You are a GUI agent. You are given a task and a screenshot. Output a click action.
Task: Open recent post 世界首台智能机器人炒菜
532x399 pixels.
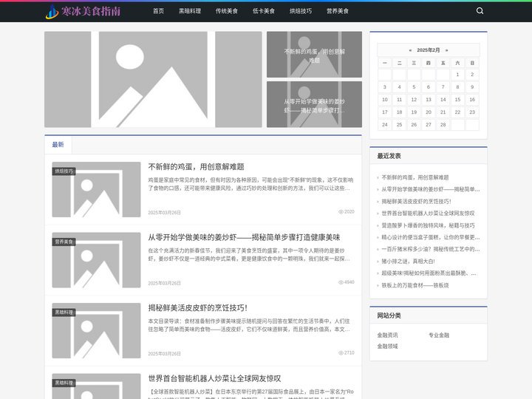pos(428,214)
